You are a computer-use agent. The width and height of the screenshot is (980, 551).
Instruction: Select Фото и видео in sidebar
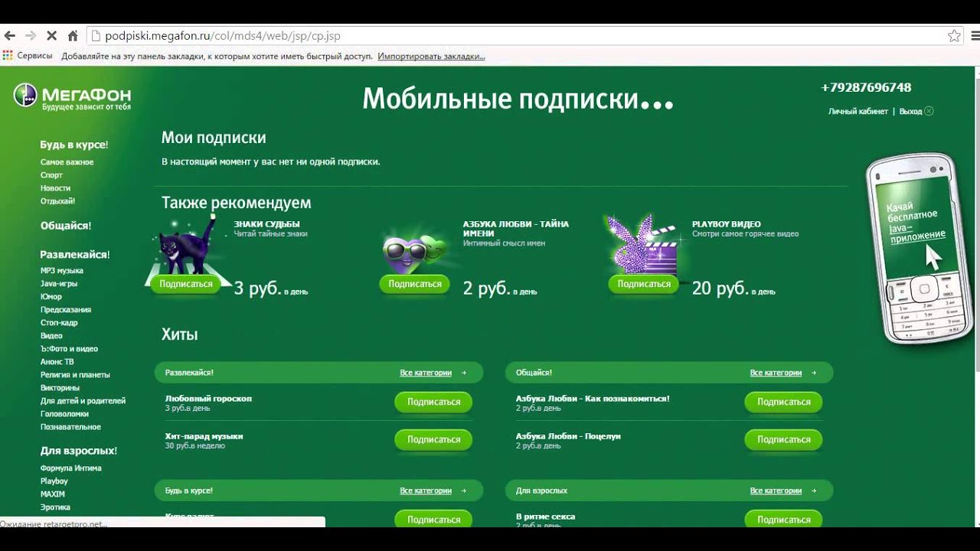69,349
